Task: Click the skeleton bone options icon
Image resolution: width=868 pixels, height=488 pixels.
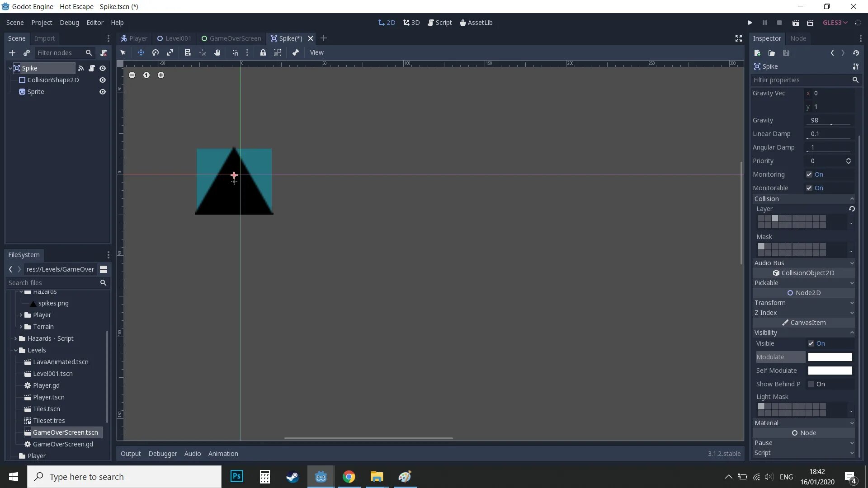Action: 296,52
